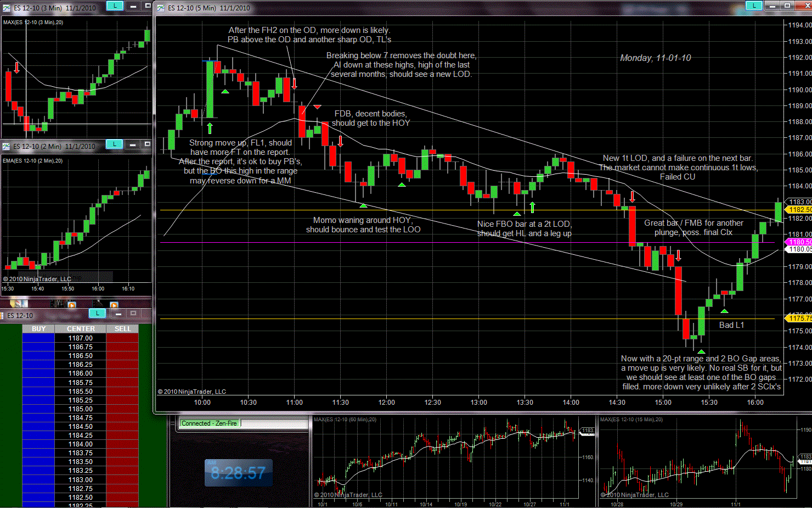Toggle the L link button on the 3 Min chart
Viewport: 812px width, 508px height.
coord(114,6)
